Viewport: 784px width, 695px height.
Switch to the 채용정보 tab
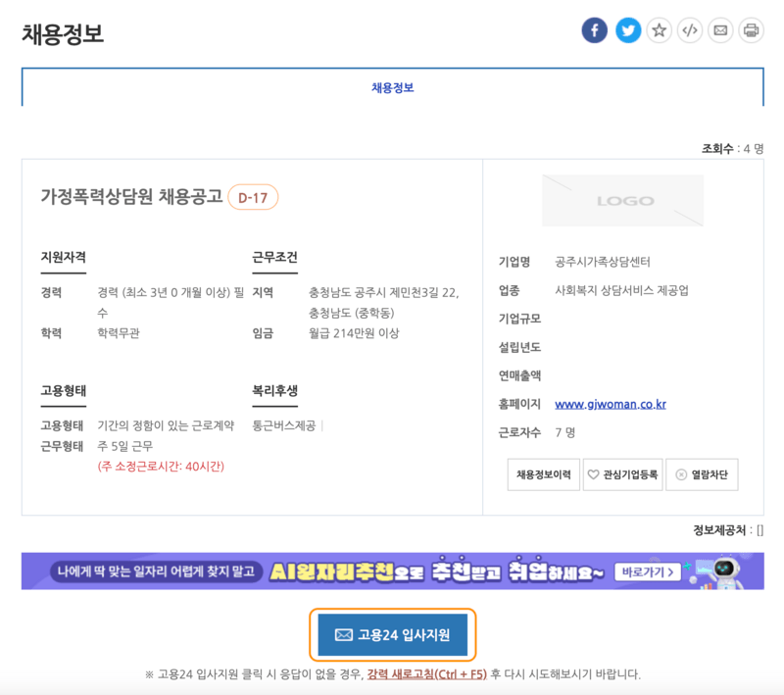pyautogui.click(x=391, y=86)
